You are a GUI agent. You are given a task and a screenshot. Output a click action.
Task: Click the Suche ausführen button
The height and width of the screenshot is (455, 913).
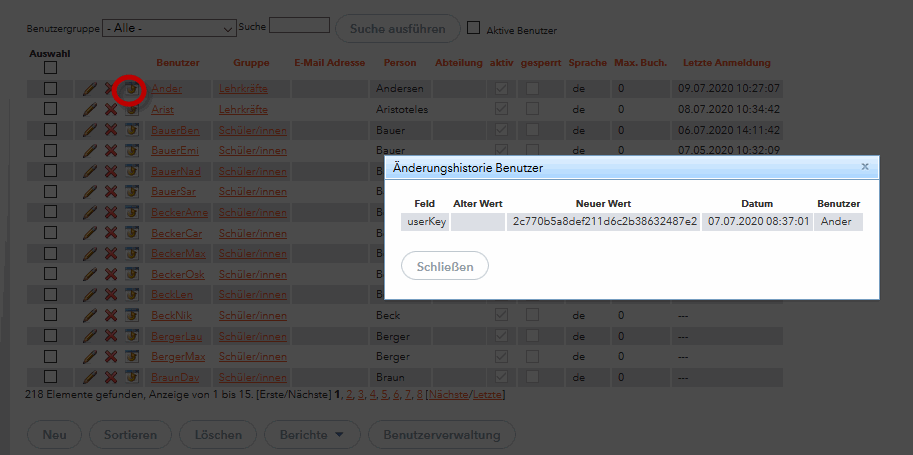[x=398, y=29]
